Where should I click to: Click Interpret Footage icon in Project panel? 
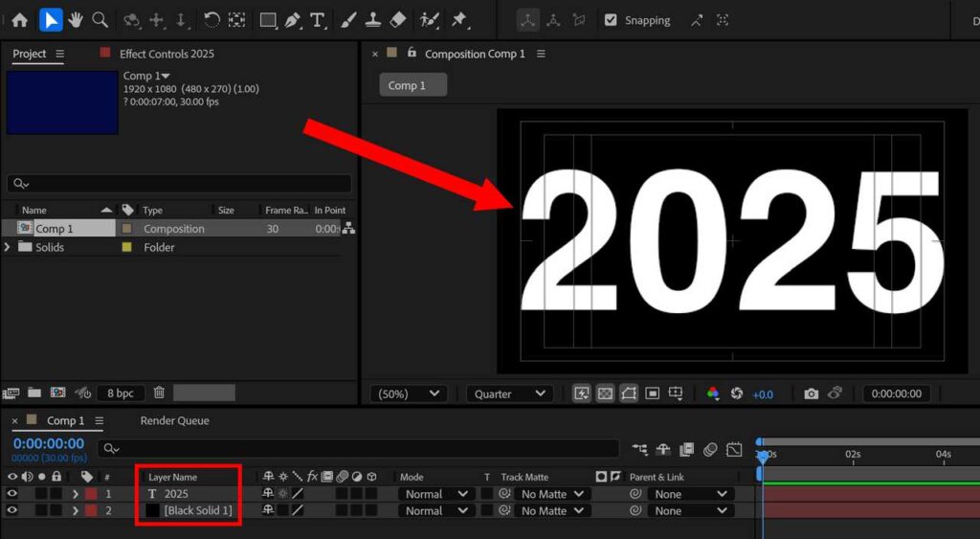coord(11,393)
